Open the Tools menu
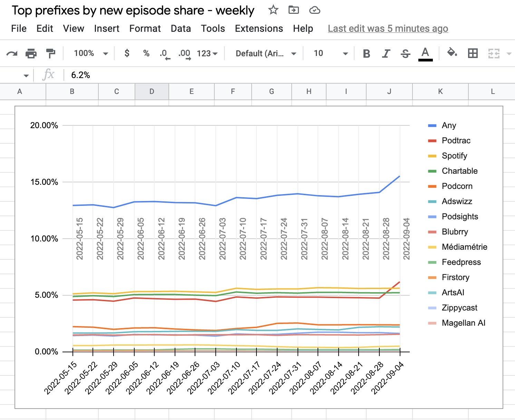 click(x=213, y=28)
